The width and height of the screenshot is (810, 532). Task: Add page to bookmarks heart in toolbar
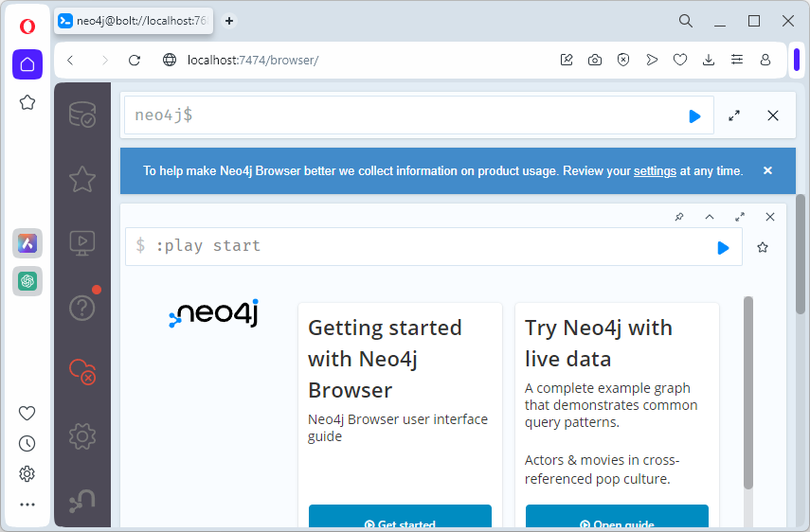coord(680,60)
